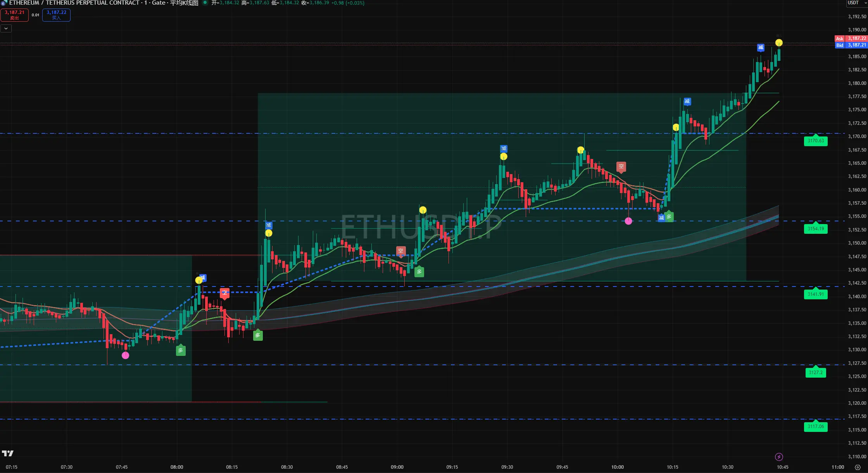Expand the indicator legend chevron
This screenshot has height=473, width=868.
point(6,28)
